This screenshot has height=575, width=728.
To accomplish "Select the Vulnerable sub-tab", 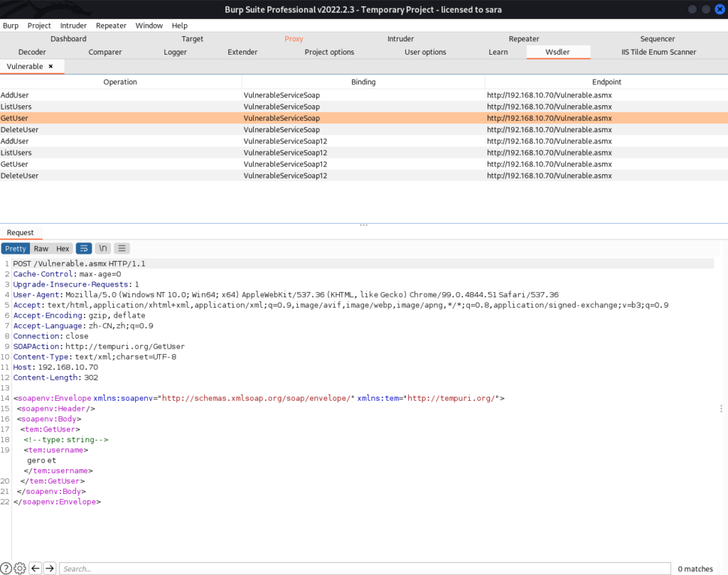I will (x=25, y=66).
